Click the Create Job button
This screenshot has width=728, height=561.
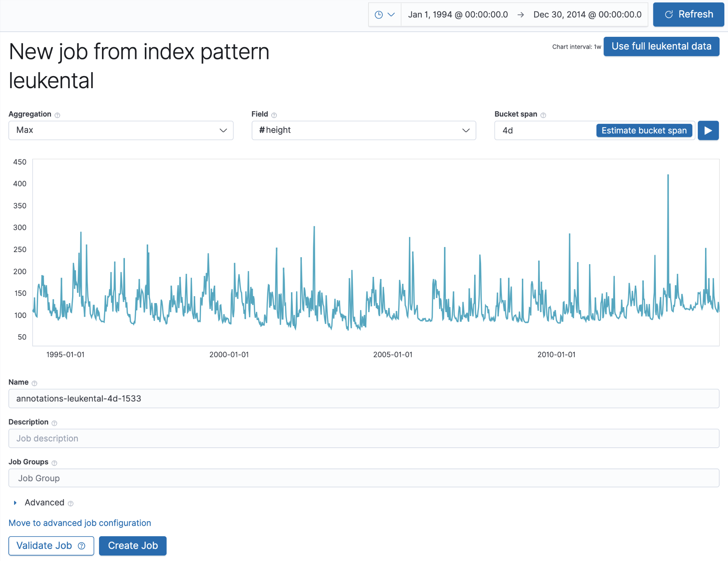click(133, 545)
